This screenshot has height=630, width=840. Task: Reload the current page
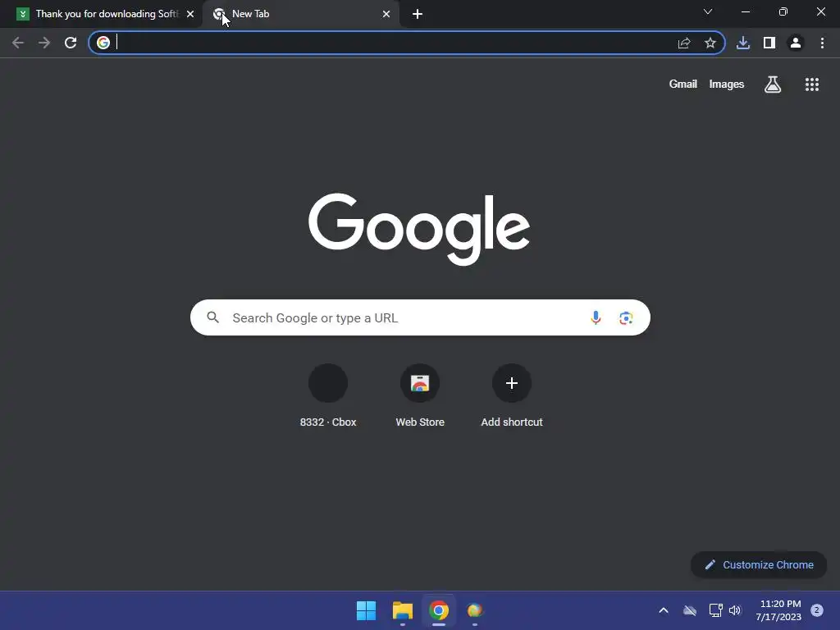click(71, 43)
